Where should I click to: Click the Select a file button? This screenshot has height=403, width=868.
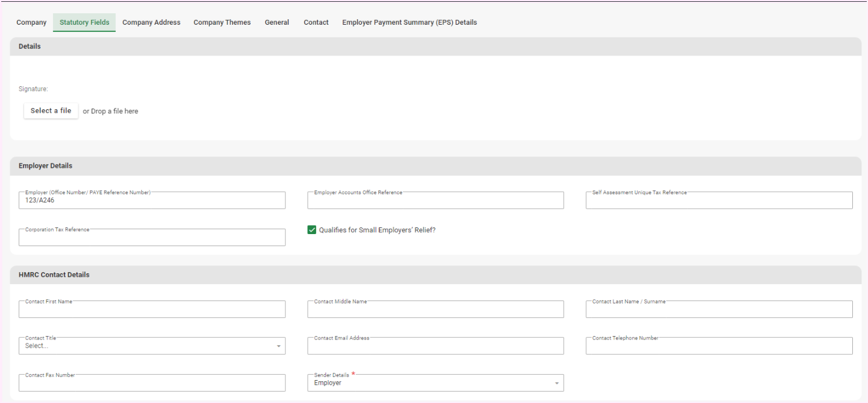click(x=51, y=110)
